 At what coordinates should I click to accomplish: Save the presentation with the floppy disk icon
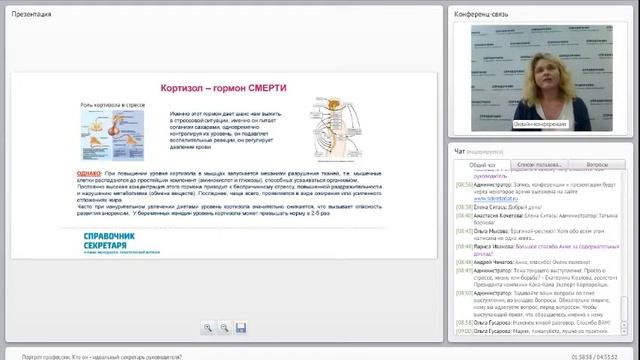tap(241, 328)
